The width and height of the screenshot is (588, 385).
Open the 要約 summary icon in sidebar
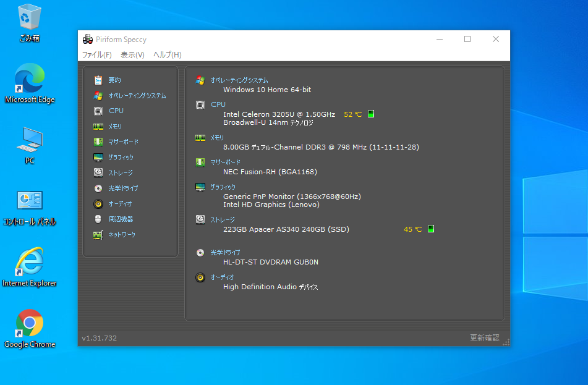pos(98,80)
